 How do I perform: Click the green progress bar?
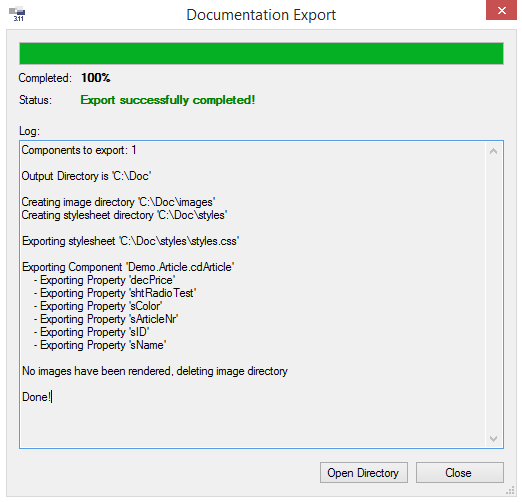261,53
